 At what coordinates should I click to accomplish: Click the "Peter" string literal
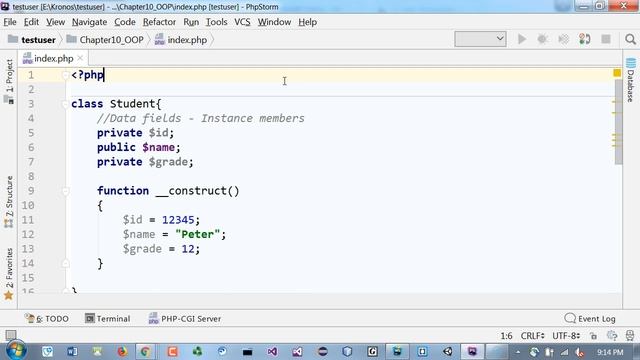click(198, 235)
